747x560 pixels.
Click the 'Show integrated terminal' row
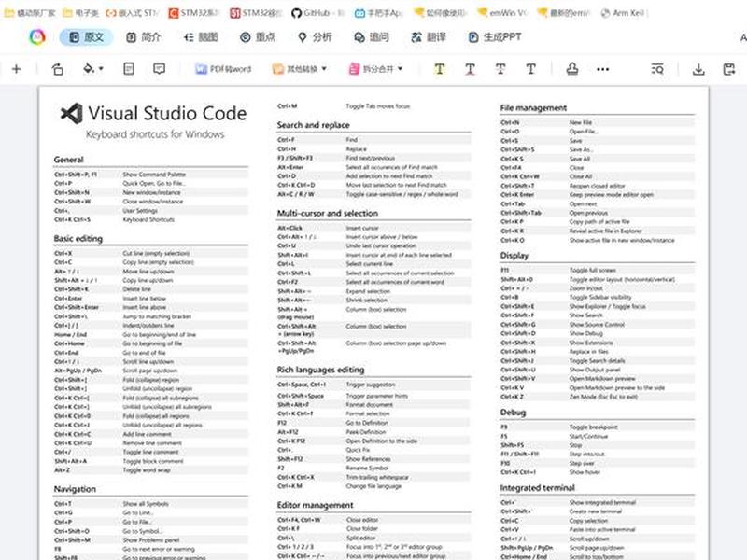click(597, 502)
